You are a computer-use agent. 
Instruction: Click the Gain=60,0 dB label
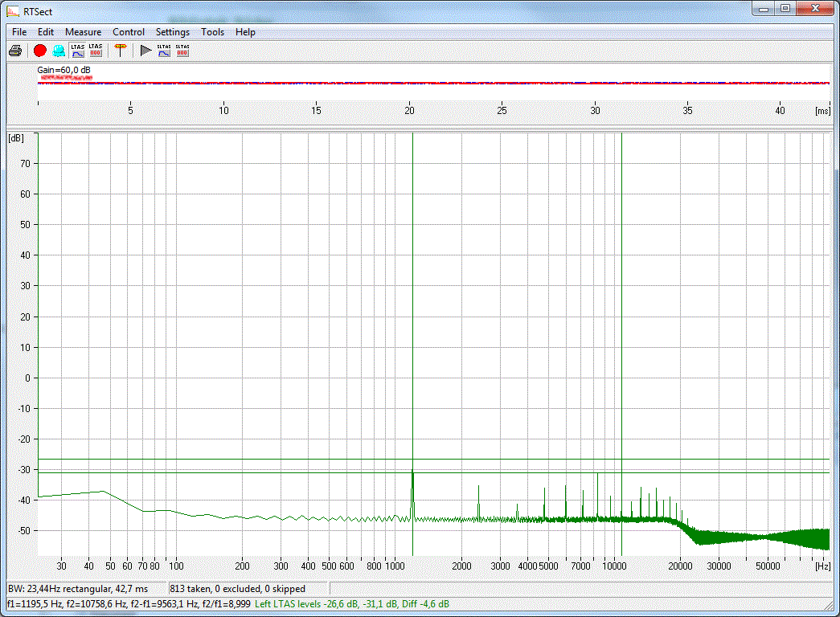coord(64,70)
